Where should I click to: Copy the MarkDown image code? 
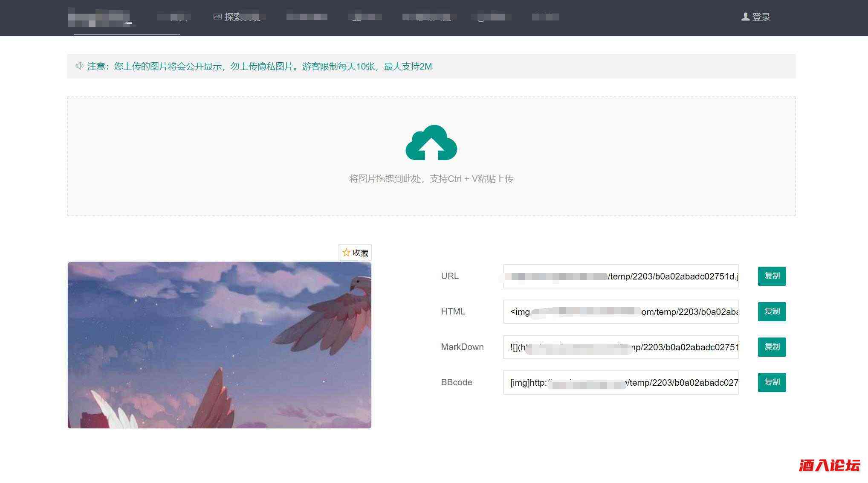[x=771, y=347]
